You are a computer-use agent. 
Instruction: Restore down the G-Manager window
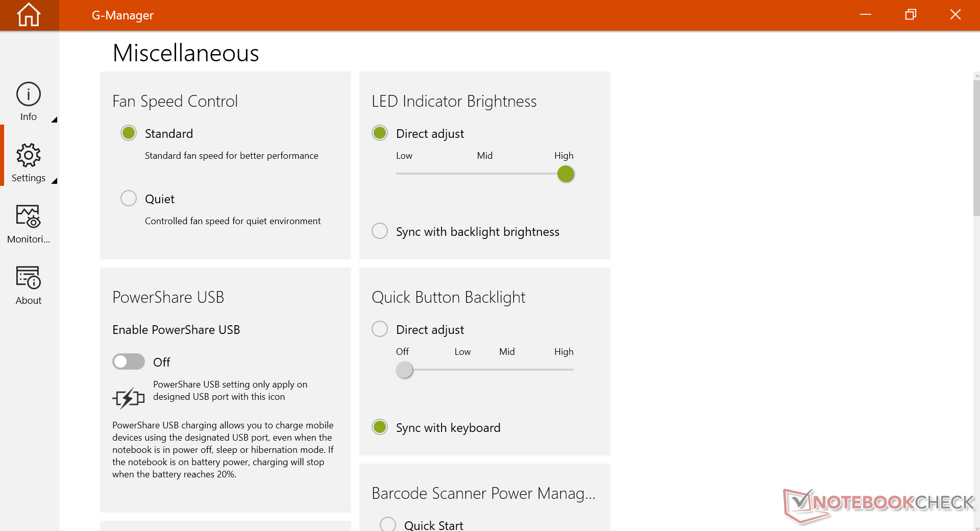[911, 15]
